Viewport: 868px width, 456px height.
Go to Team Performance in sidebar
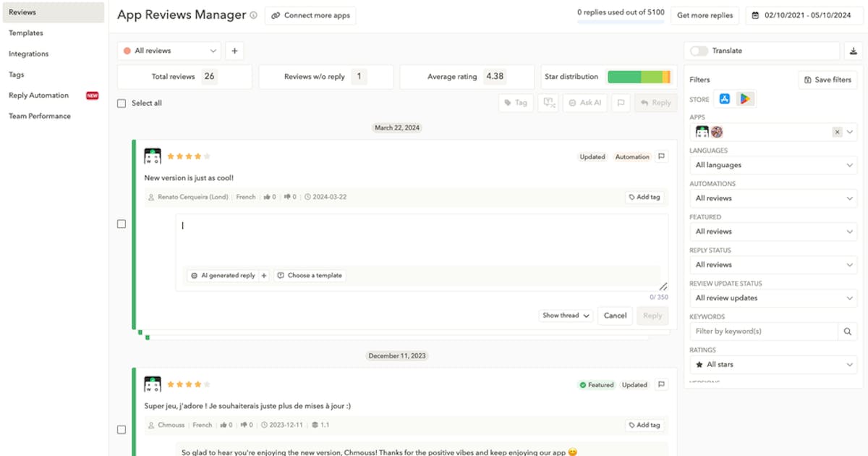coord(40,116)
